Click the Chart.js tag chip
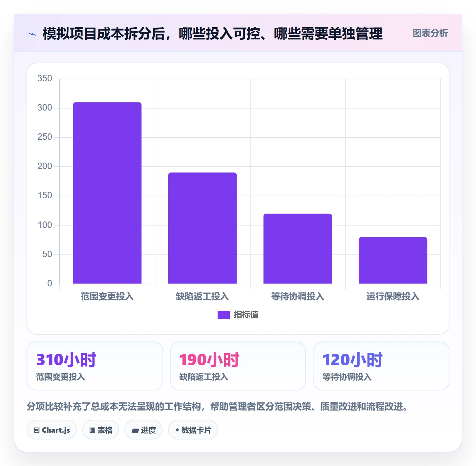The image size is (476, 466). click(x=52, y=430)
